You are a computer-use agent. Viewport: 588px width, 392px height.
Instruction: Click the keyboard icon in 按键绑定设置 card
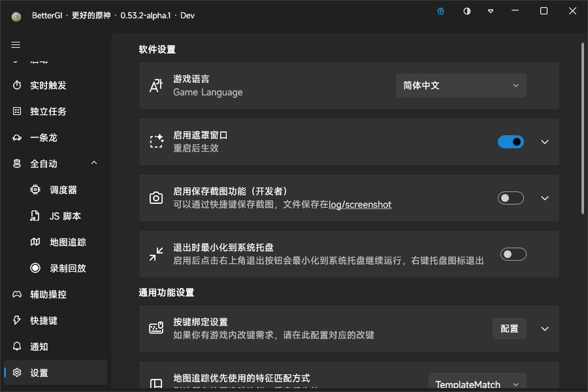[x=156, y=328]
